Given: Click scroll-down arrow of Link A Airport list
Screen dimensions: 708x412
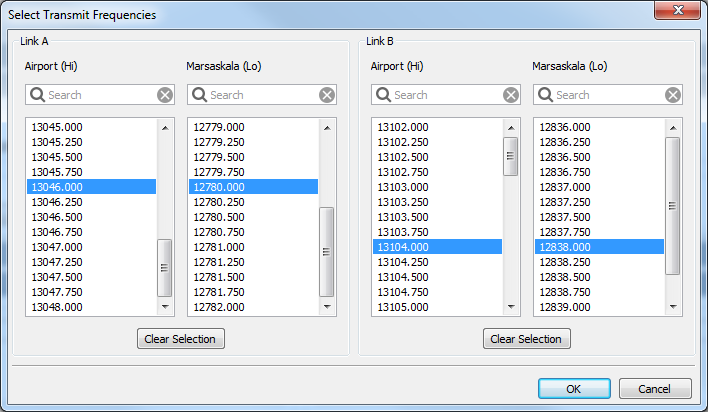Looking at the screenshot, I should tap(165, 307).
